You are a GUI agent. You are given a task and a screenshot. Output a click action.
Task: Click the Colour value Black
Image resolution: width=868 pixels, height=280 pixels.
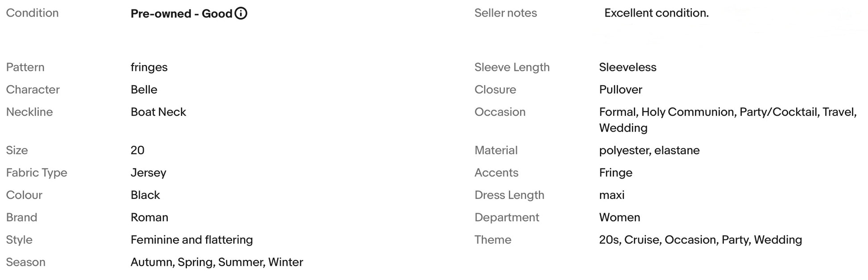tap(145, 195)
